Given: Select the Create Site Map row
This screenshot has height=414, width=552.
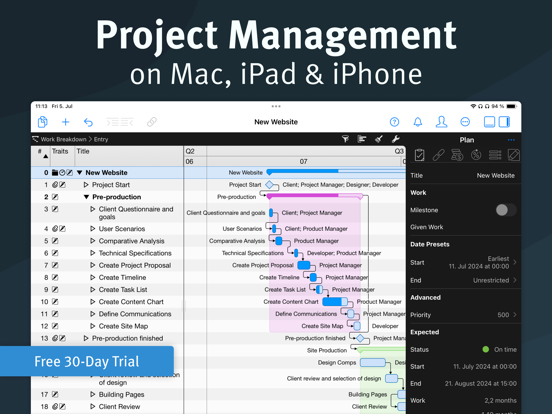Looking at the screenshot, I should coord(107,326).
